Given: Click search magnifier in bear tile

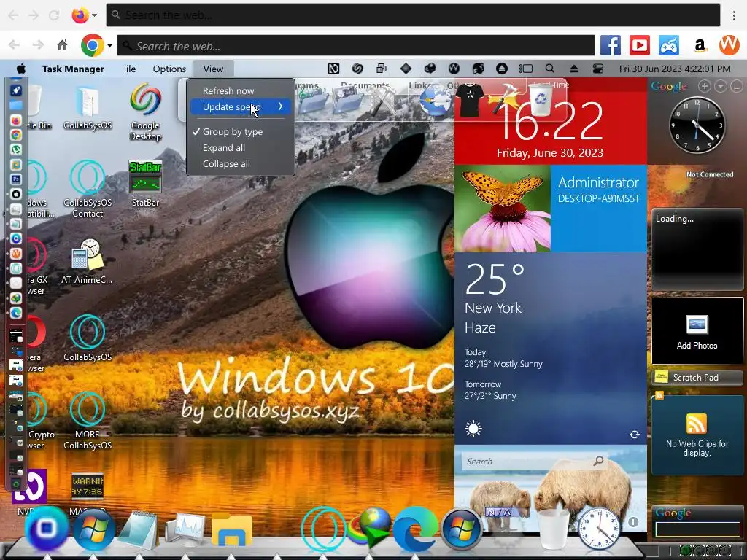Looking at the screenshot, I should point(598,461).
